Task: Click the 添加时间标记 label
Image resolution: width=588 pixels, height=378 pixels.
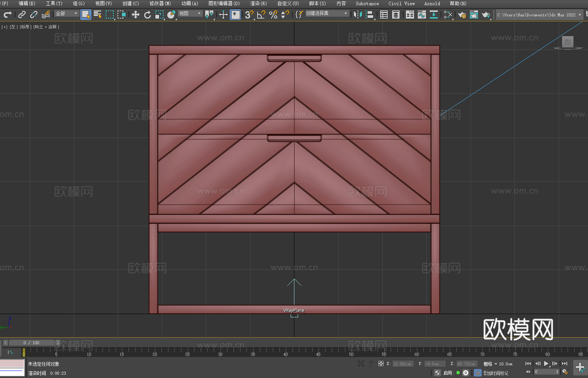Action: click(495, 373)
